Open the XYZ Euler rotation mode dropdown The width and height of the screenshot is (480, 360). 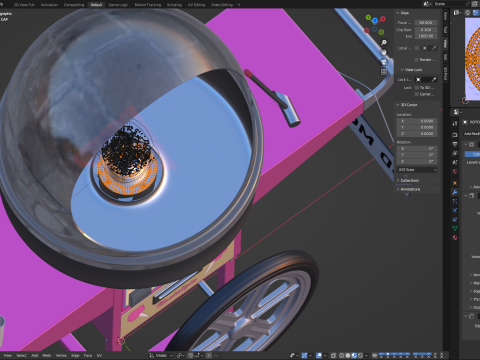417,170
